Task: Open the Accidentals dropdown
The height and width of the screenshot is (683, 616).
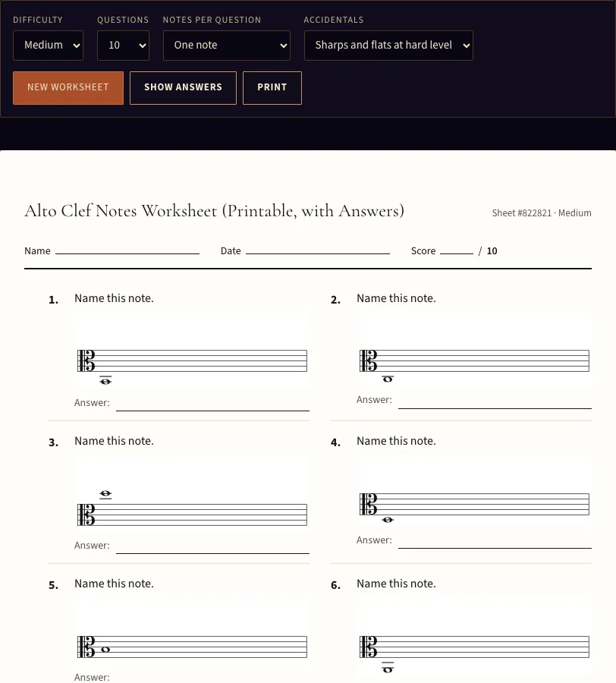Action: pyautogui.click(x=388, y=46)
